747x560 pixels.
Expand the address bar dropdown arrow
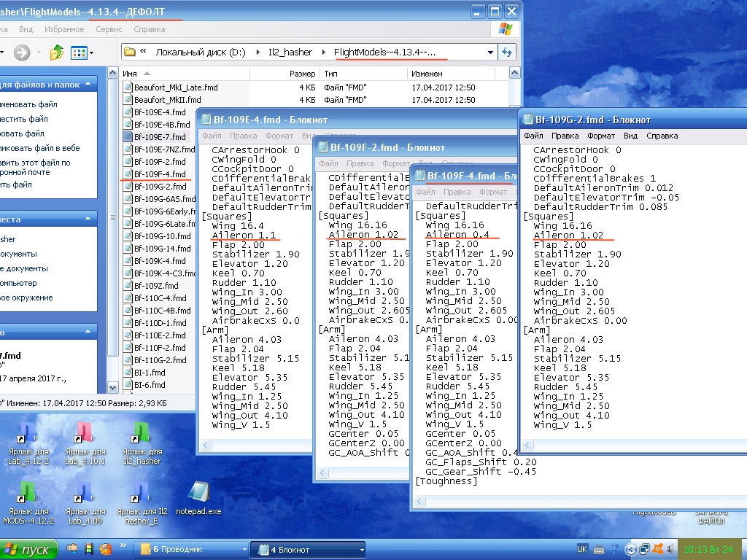490,52
